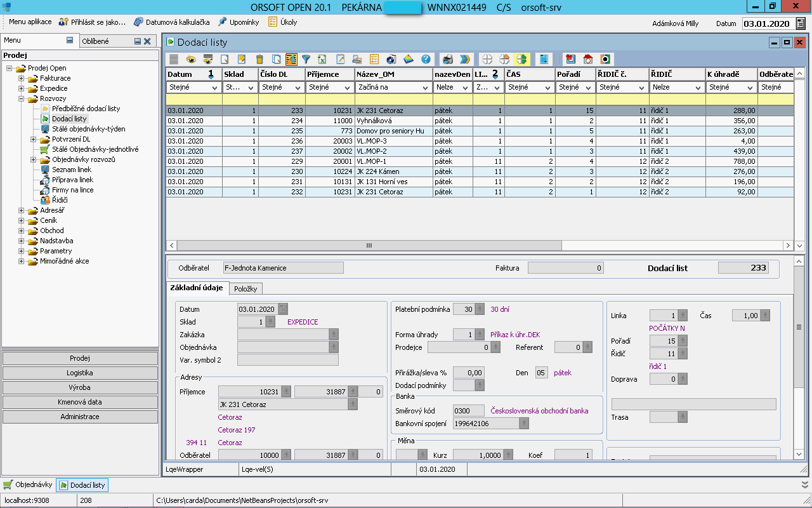The width and height of the screenshot is (812, 508).
Task: Click the funnel filter icon in toolbar
Action: (x=306, y=59)
